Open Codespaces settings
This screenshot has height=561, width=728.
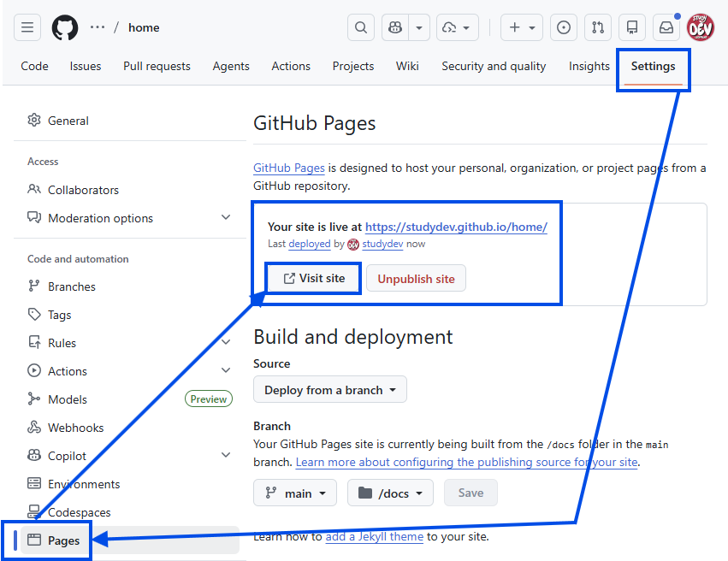pos(79,512)
